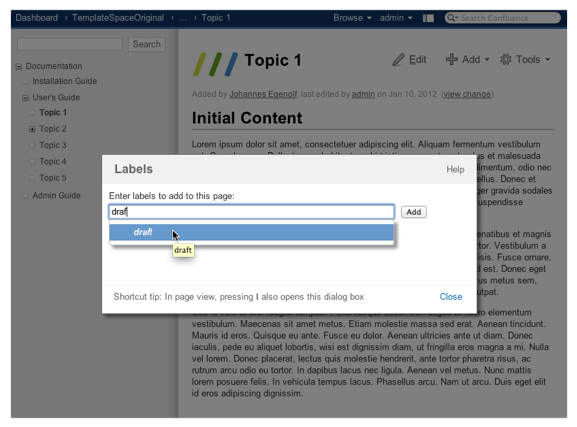Click the Tools gear icon
Screen dimensions: 577x427
506,59
